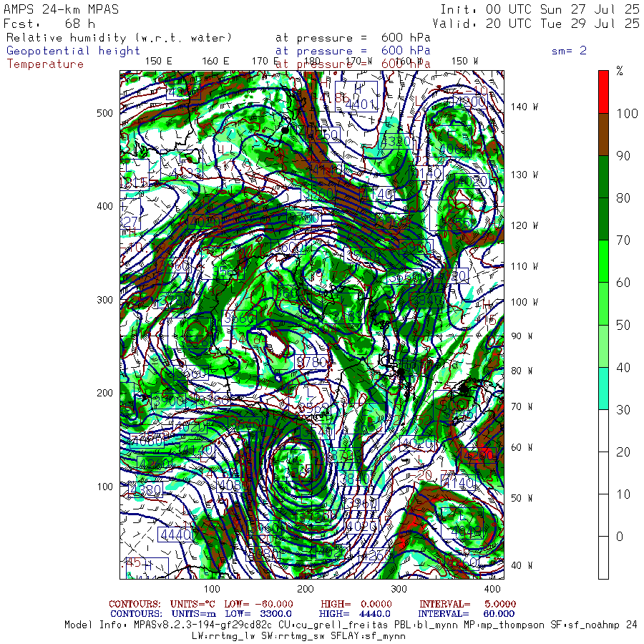Viewport: 644px width, 644px height.
Task: Click the '110 W' longitude label
Action: [x=525, y=267]
